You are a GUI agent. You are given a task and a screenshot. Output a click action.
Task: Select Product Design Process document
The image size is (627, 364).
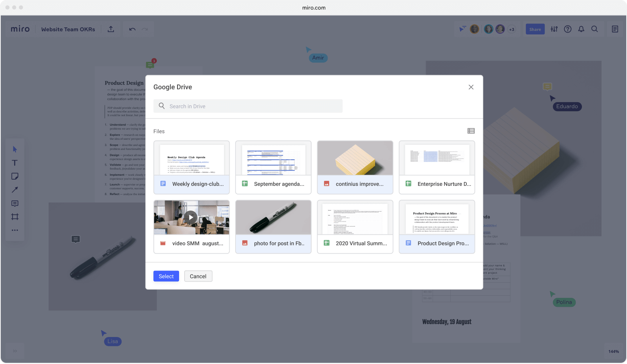pyautogui.click(x=437, y=227)
